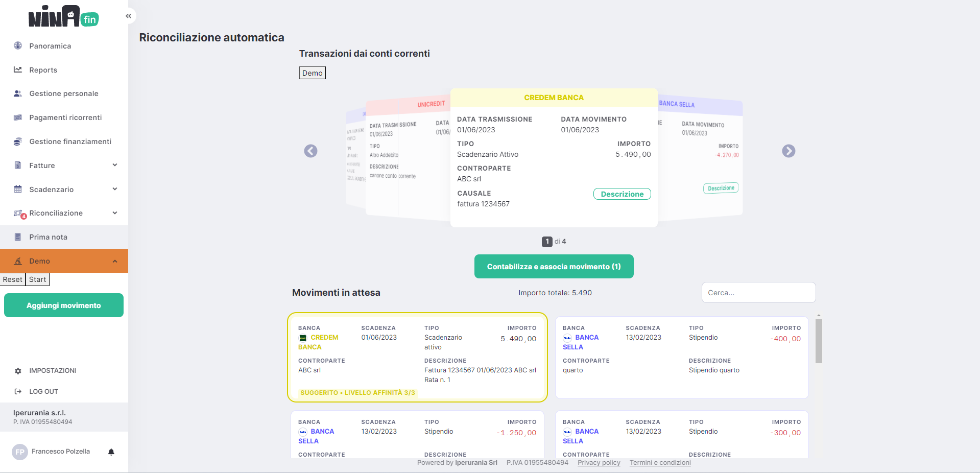
Task: Open Pagamenti ricorrenti menu item
Action: click(x=65, y=117)
